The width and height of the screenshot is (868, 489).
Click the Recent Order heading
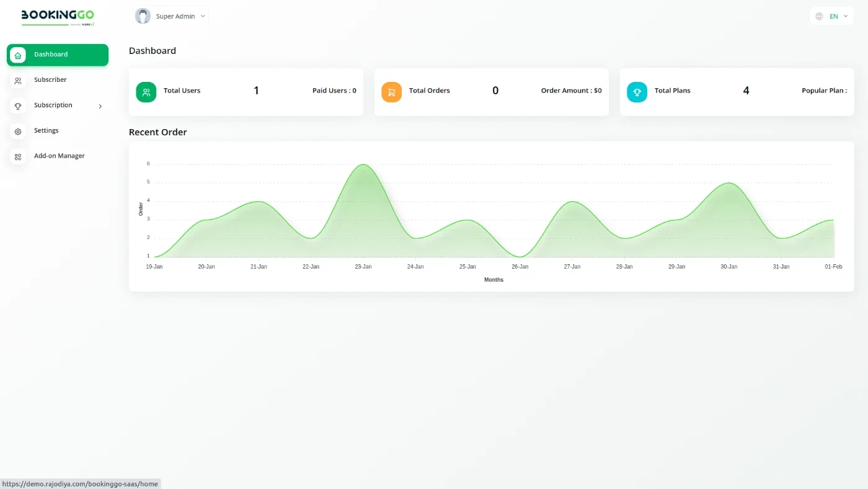(157, 132)
